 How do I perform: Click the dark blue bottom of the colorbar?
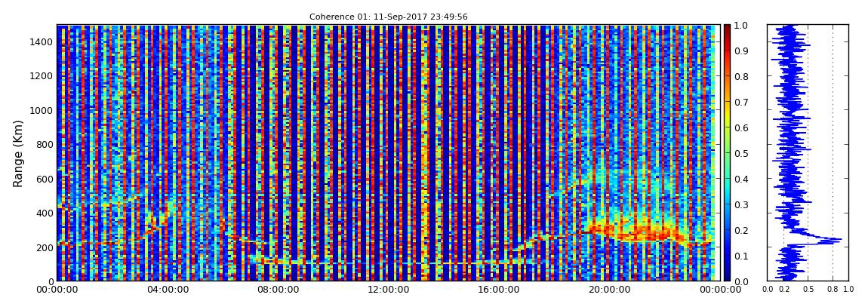(728, 277)
